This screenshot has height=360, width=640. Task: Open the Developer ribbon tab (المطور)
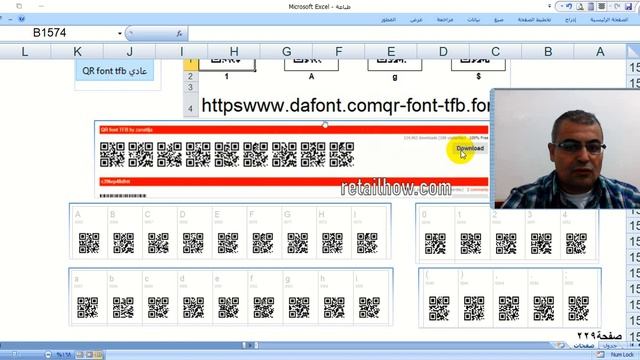(388, 20)
